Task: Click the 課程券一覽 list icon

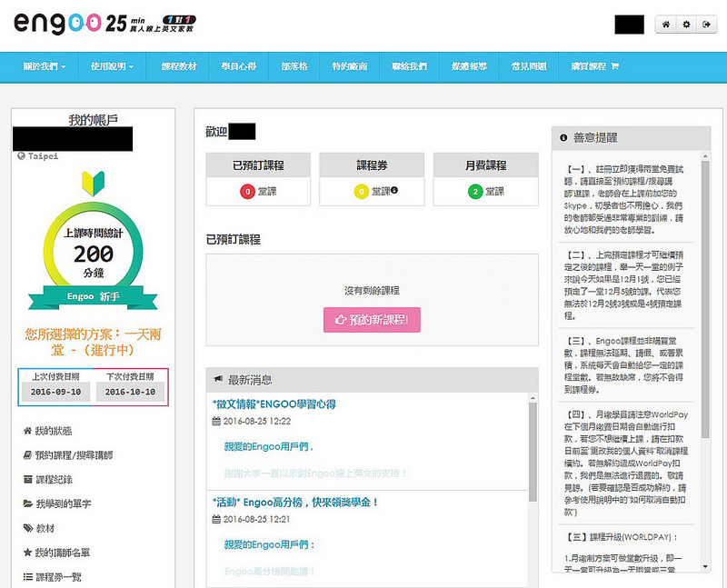Action: click(x=28, y=574)
